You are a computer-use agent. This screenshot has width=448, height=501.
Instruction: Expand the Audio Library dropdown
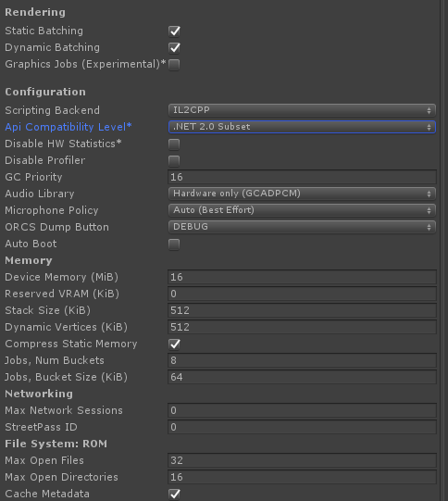302,194
